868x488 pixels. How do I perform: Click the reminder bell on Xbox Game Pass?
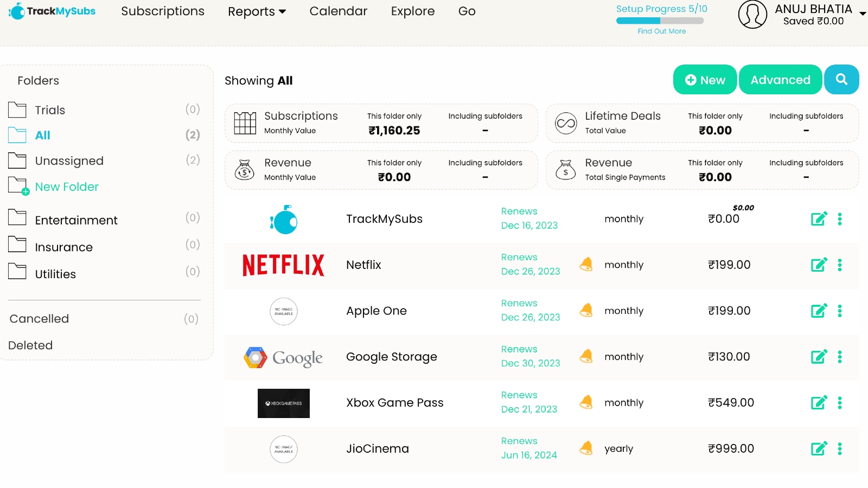click(586, 402)
